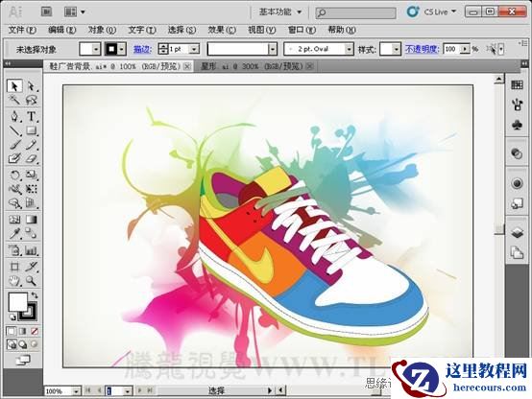532x399 pixels.
Task: Select the Slice tool
Action: tap(32, 267)
